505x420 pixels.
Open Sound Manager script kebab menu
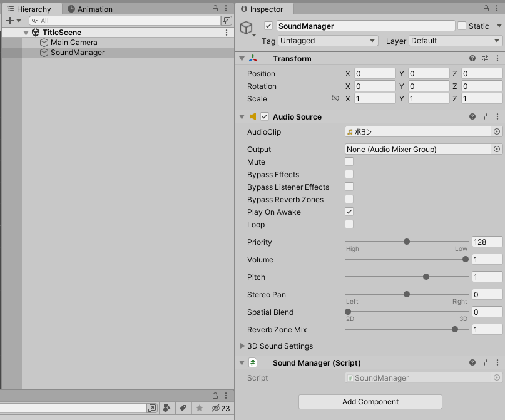coord(497,362)
